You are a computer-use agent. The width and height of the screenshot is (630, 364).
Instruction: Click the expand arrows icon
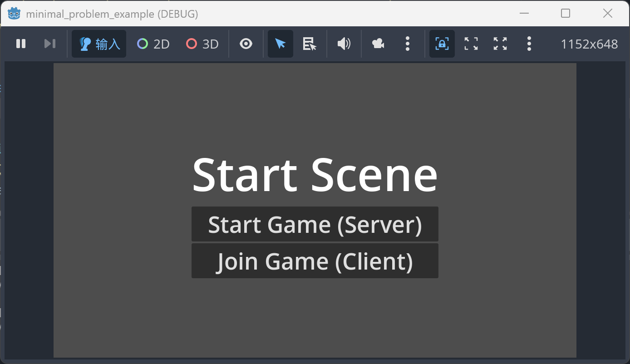pos(500,44)
